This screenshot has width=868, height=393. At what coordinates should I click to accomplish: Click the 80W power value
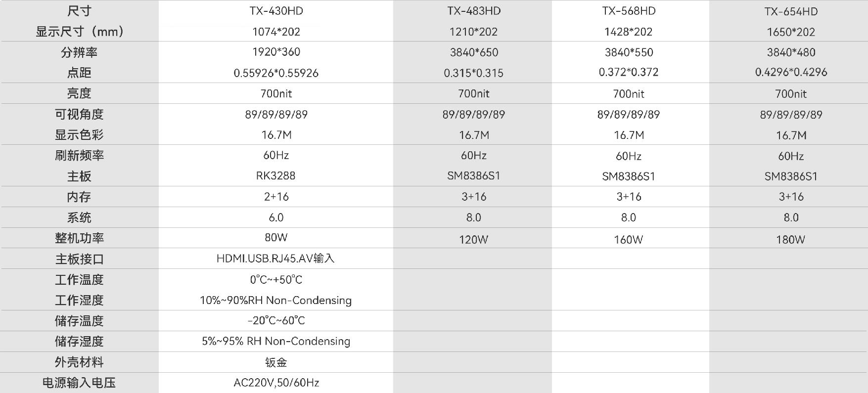(276, 237)
